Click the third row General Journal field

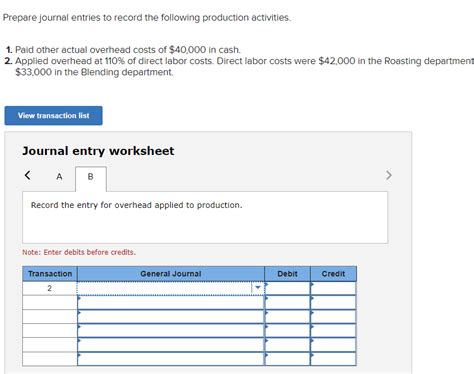click(x=171, y=316)
